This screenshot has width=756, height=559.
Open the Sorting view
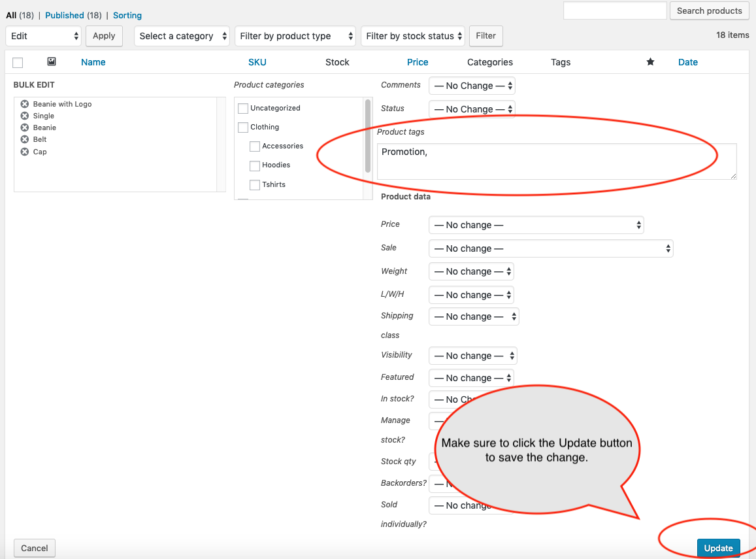127,15
